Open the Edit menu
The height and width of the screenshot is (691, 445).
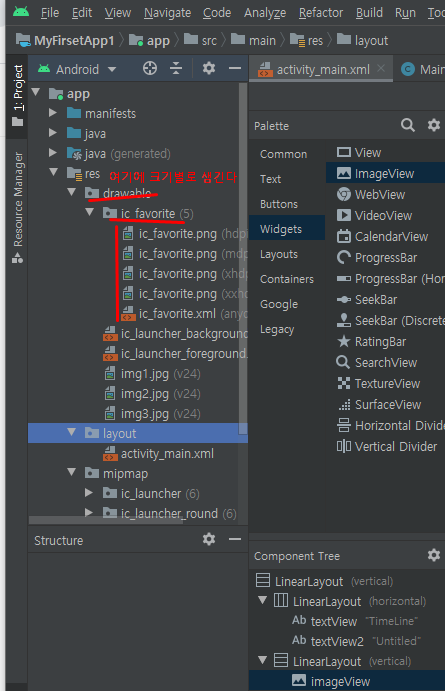tap(82, 13)
